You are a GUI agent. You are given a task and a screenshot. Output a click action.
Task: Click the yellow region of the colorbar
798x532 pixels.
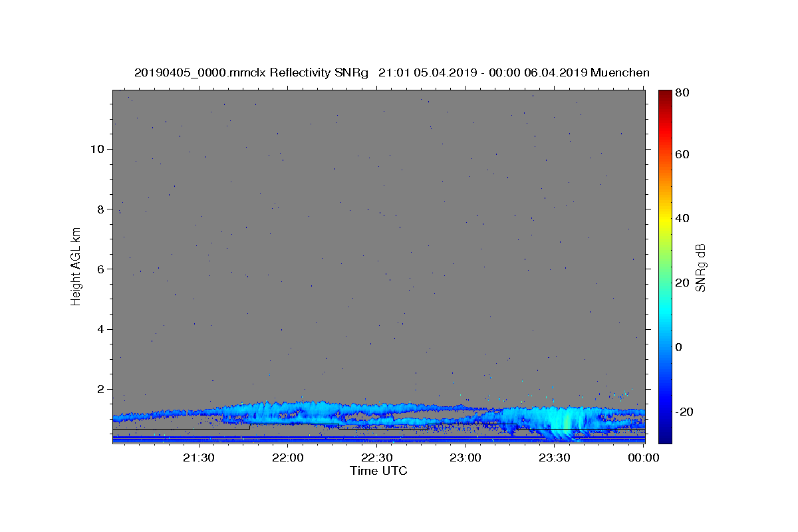pos(665,219)
